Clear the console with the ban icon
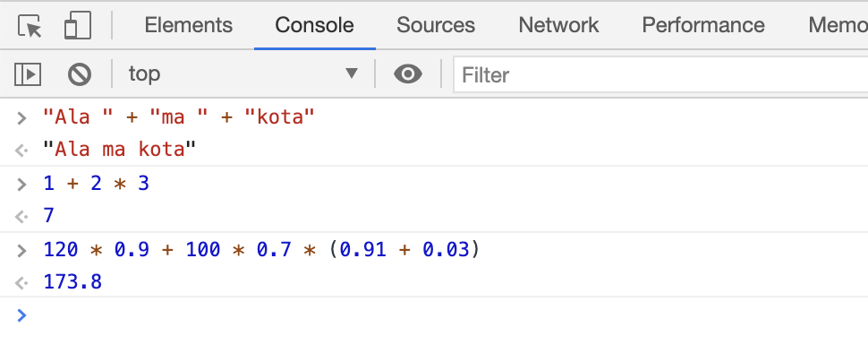Screen dimensions: 868x362 pyautogui.click(x=80, y=74)
